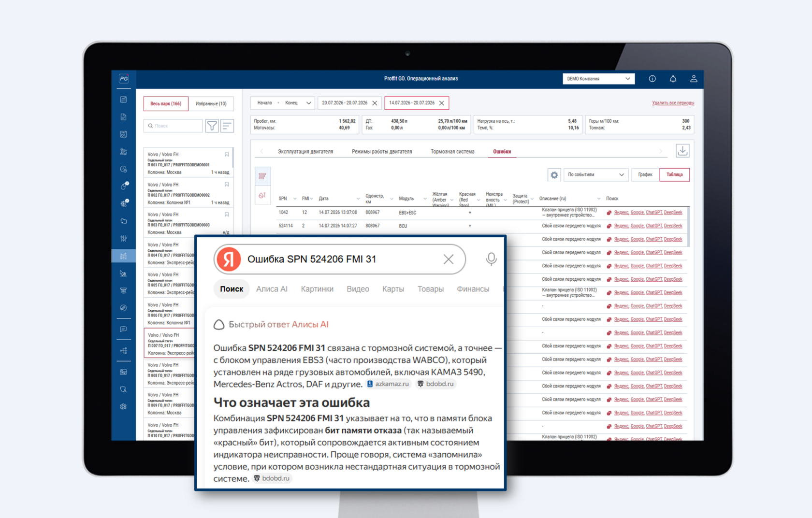This screenshot has width=812, height=518.
Task: Open notifications bell in the header
Action: (x=673, y=79)
